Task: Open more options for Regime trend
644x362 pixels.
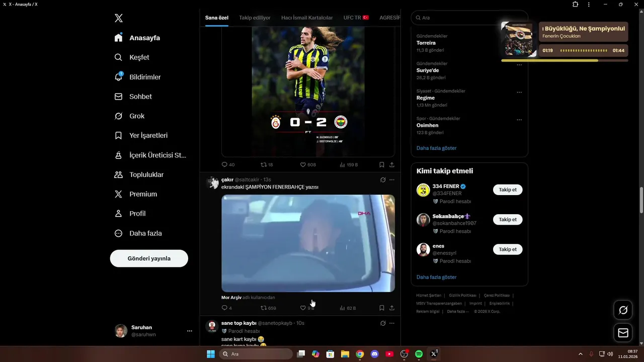Action: tap(519, 92)
